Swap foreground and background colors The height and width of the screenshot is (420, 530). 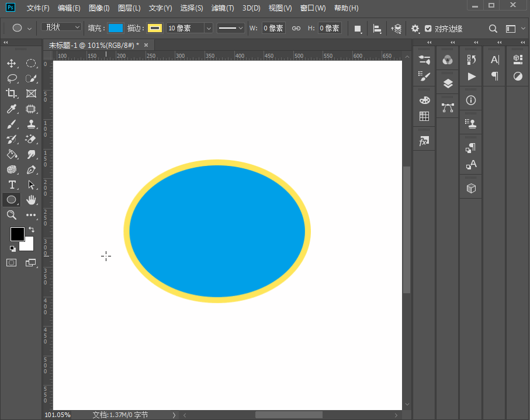coord(32,230)
